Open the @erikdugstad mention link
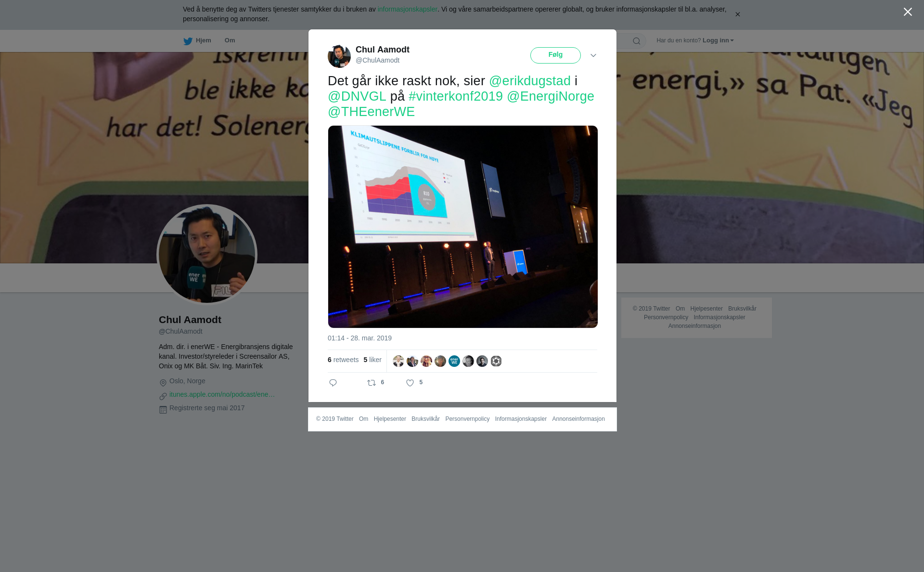Viewport: 924px width, 572px height. coord(530,81)
